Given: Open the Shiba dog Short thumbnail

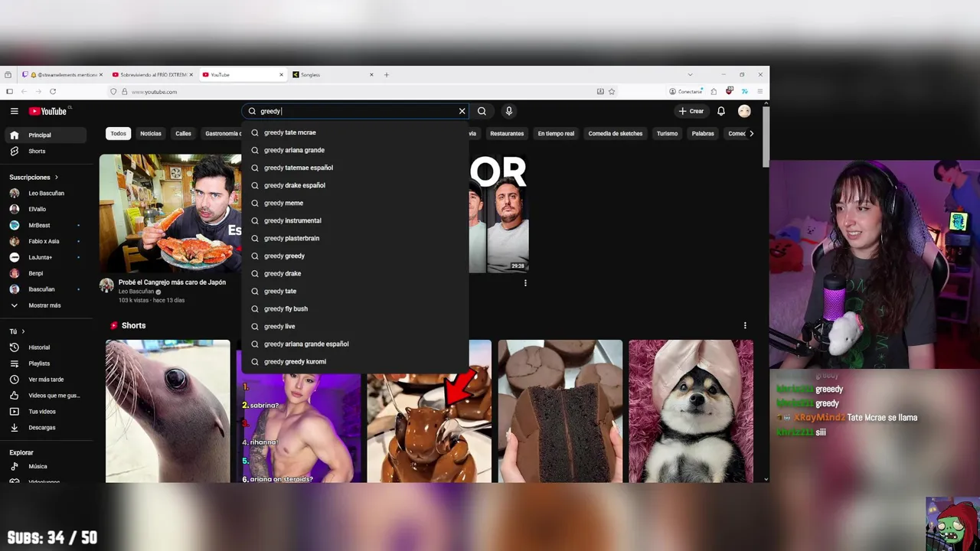Looking at the screenshot, I should 691,411.
